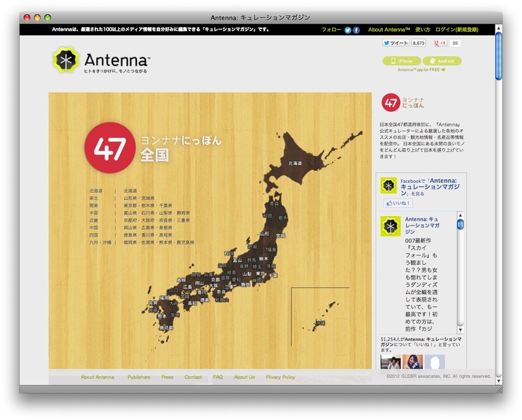Open footer link About Antenna
This screenshot has width=522, height=420.
(97, 377)
